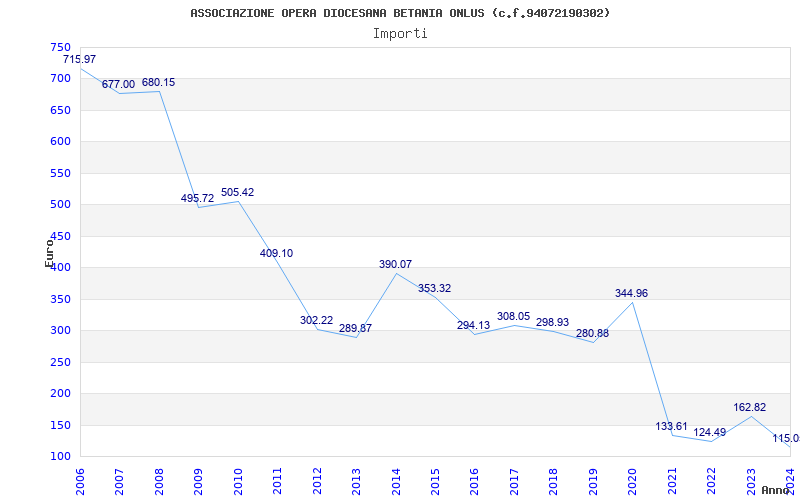Click the y-axis tick 550

(x=60, y=173)
